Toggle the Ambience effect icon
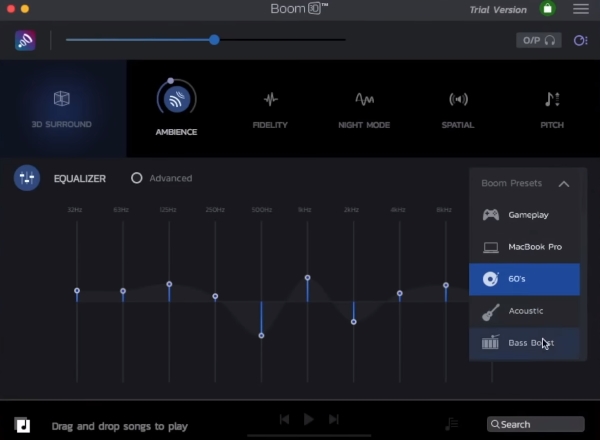Viewport: 600px width, 440px height. (x=176, y=99)
